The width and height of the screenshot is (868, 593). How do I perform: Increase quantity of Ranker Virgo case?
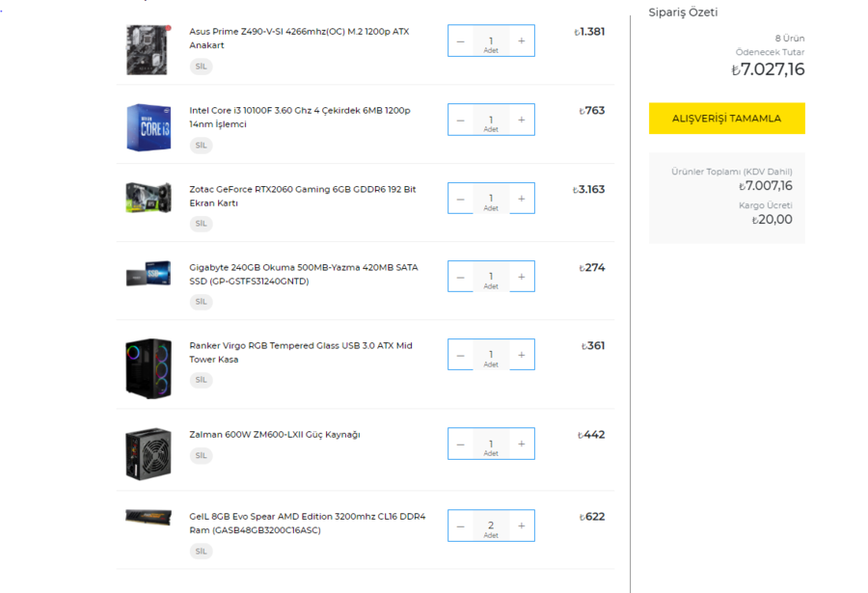click(522, 355)
